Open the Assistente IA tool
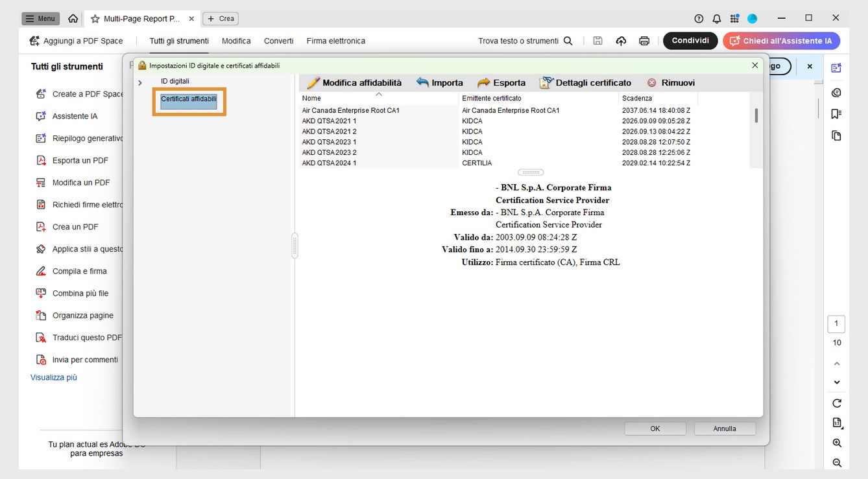 67,116
